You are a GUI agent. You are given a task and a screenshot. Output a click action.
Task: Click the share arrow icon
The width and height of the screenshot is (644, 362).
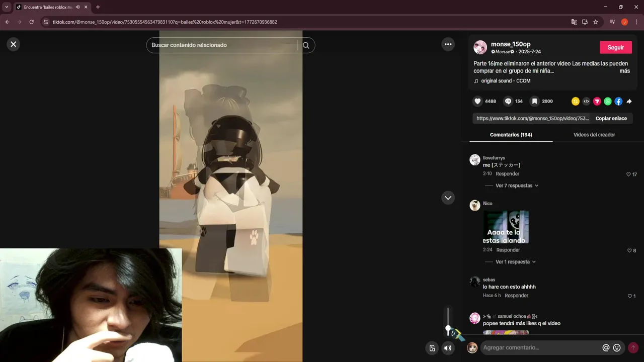(629, 101)
